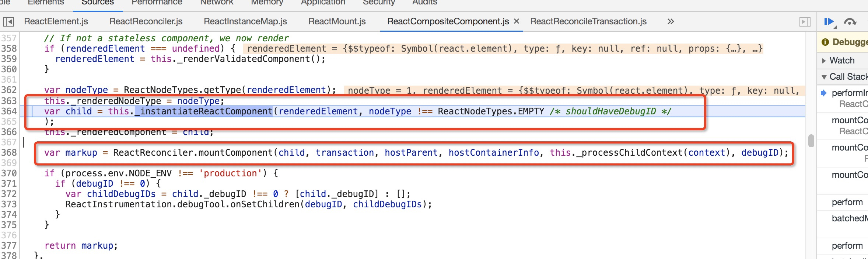Click the 'production' string in line 370
Viewport: 868px width, 259px height.
click(x=232, y=173)
